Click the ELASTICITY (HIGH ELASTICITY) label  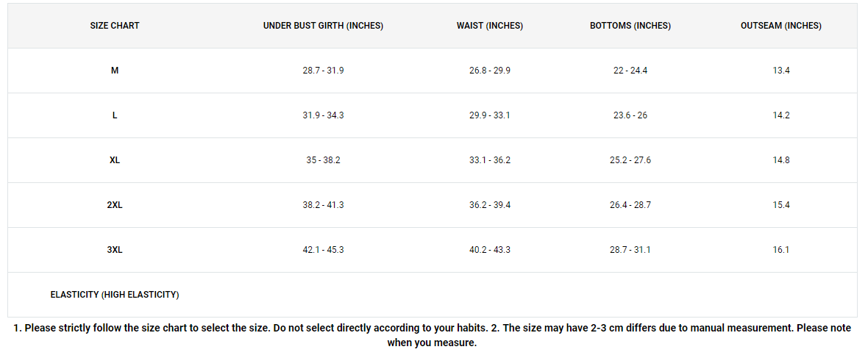click(115, 295)
